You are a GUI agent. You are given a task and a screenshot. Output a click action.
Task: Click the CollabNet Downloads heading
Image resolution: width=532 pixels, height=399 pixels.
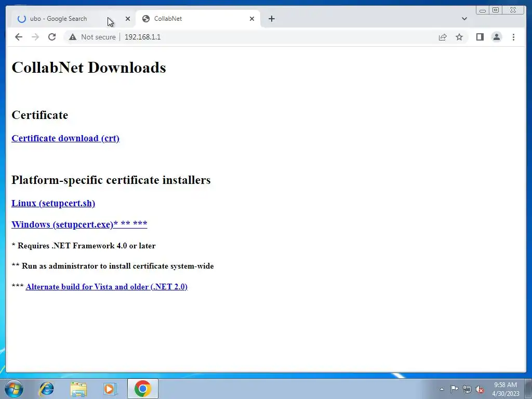[x=89, y=68]
